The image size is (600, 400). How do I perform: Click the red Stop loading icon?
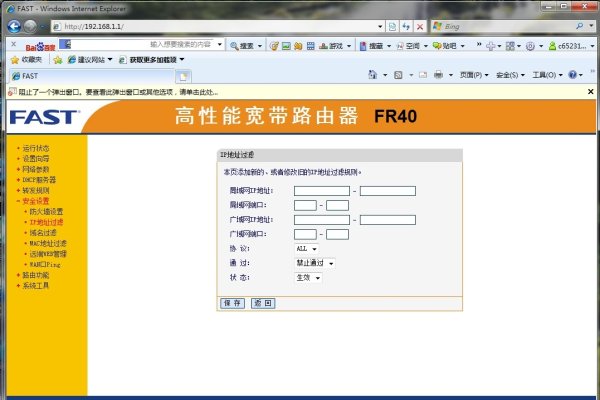tap(420, 26)
